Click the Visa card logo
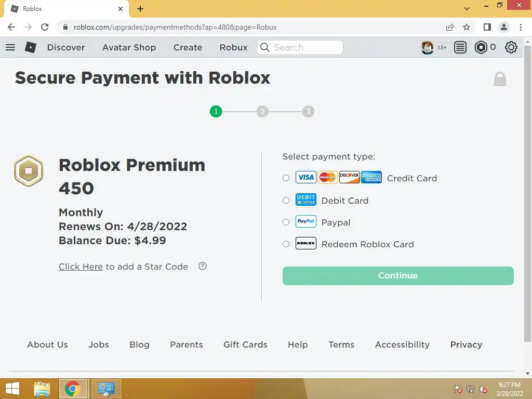Image resolution: width=532 pixels, height=399 pixels. (305, 177)
